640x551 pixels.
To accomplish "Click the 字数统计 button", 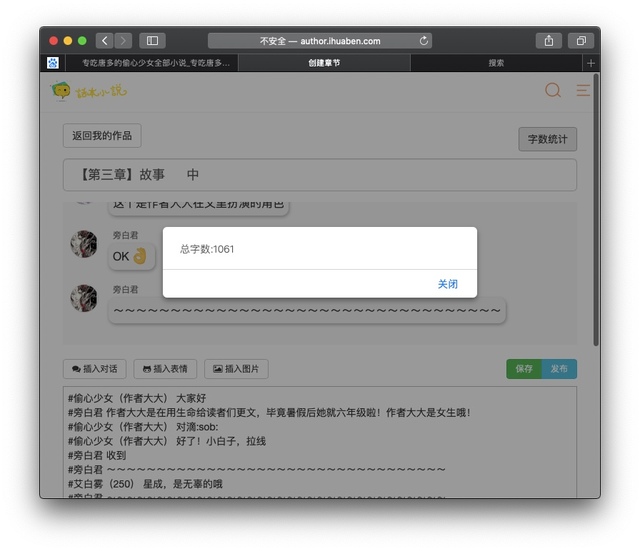I will click(547, 140).
